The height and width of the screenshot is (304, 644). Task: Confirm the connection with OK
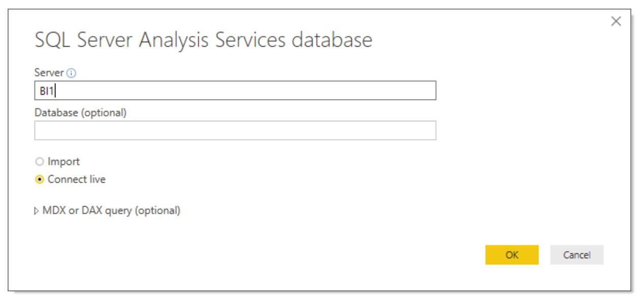(512, 255)
